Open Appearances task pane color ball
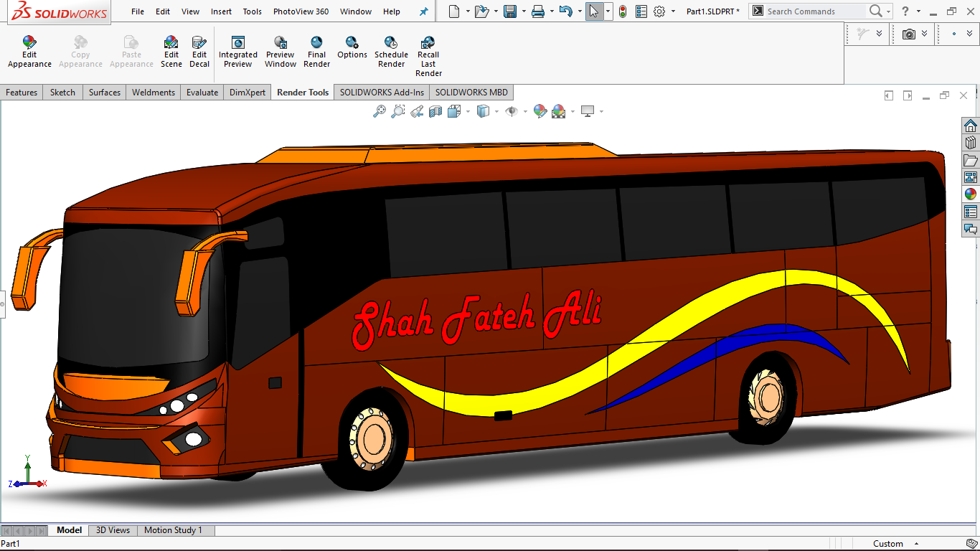 (x=971, y=194)
